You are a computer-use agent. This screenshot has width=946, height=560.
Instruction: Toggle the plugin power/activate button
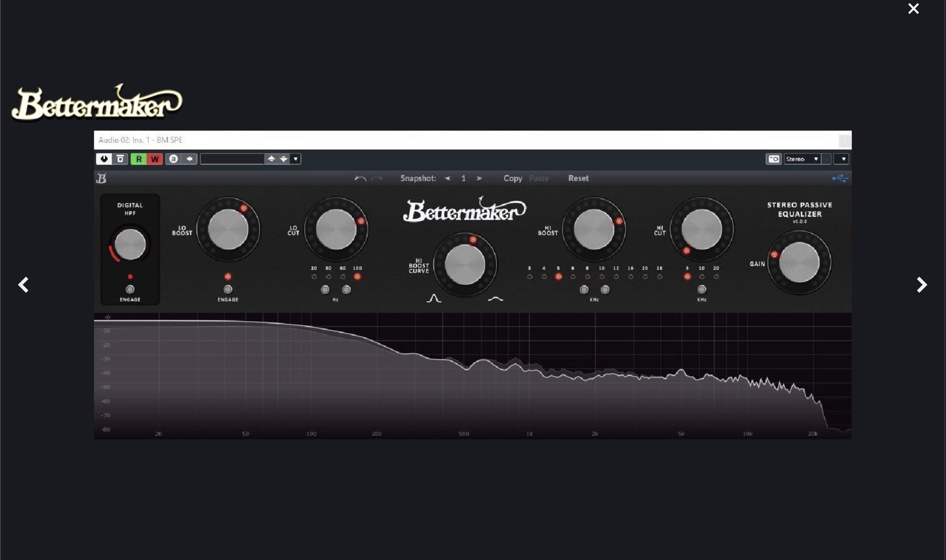(104, 159)
